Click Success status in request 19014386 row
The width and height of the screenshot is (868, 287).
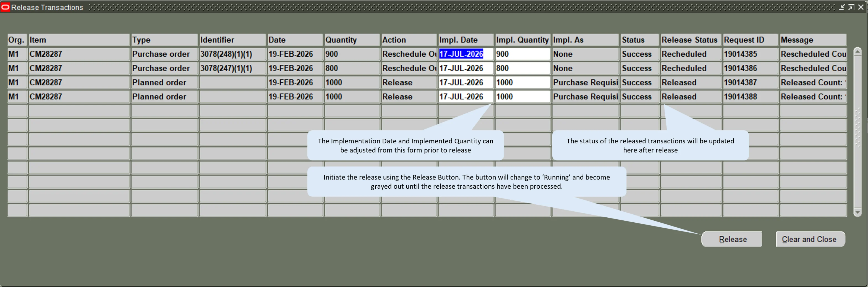pos(640,68)
